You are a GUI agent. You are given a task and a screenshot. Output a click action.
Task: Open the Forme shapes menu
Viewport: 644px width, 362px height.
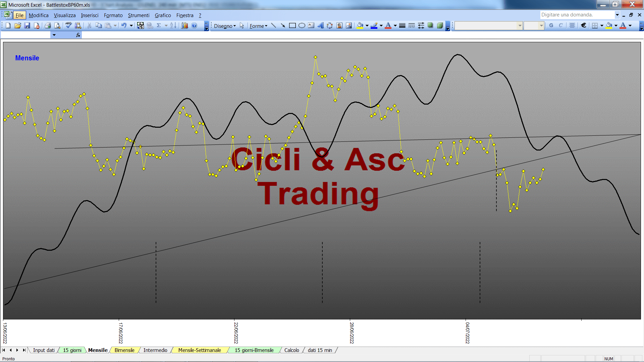258,26
